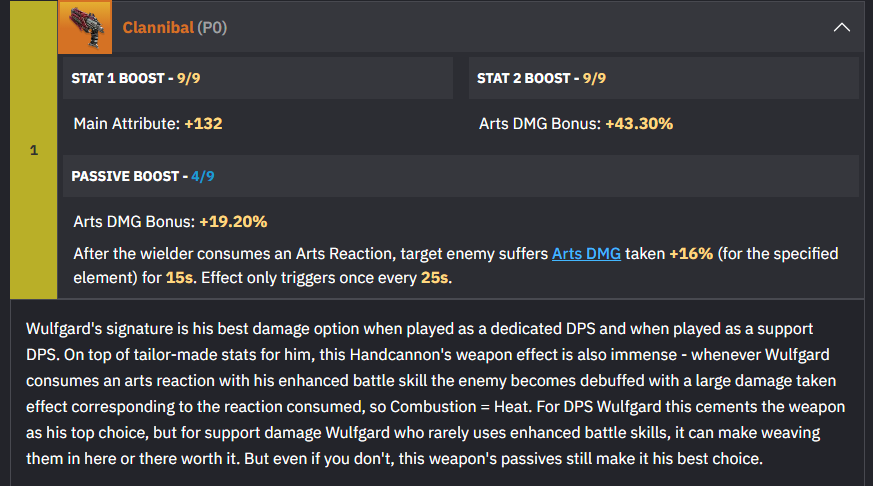873x486 pixels.
Task: Click the +16% damage taken value
Action: coord(691,254)
